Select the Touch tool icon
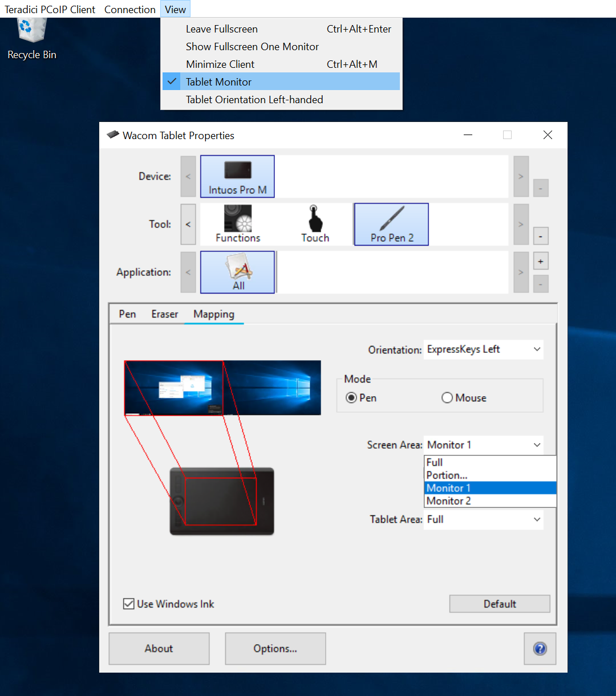The height and width of the screenshot is (696, 616). pos(315,224)
